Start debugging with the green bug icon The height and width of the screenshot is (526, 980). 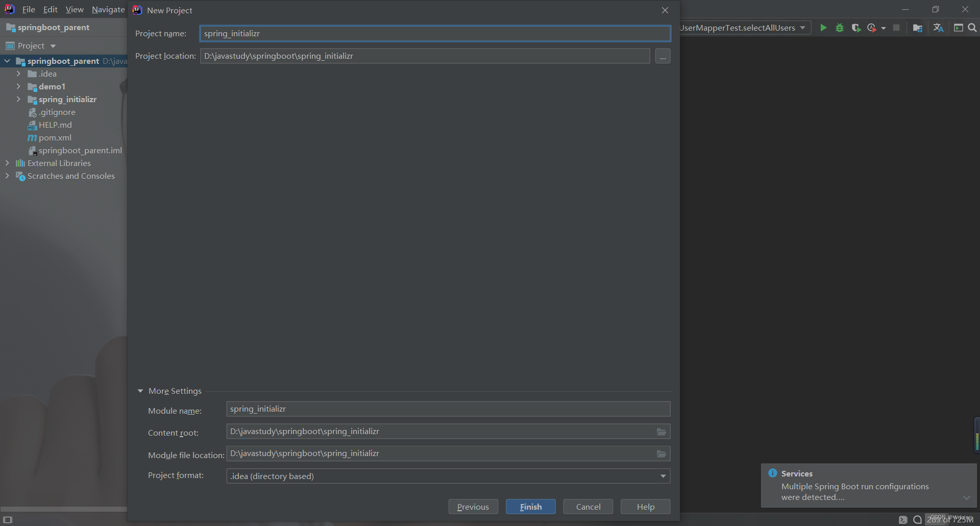840,28
